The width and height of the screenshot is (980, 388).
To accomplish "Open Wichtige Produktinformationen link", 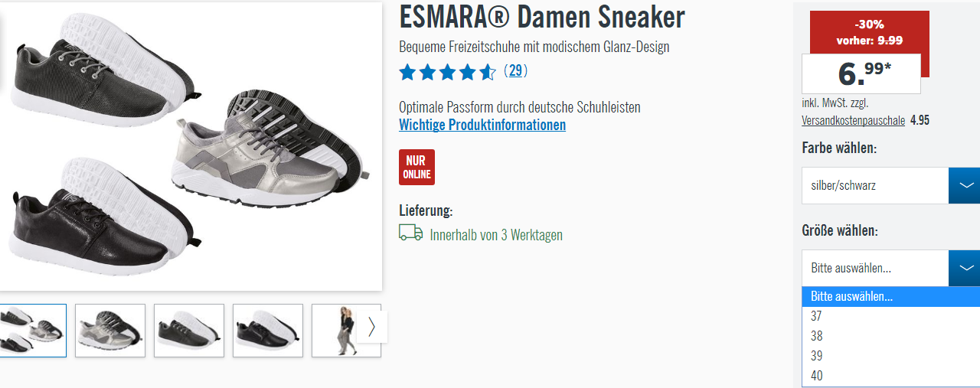I will click(482, 125).
